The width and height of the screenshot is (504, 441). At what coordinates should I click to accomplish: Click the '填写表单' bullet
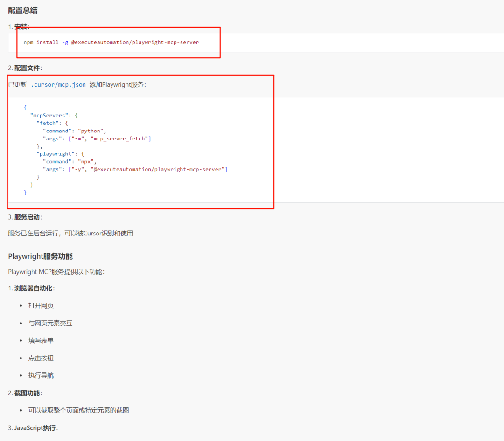(x=41, y=340)
